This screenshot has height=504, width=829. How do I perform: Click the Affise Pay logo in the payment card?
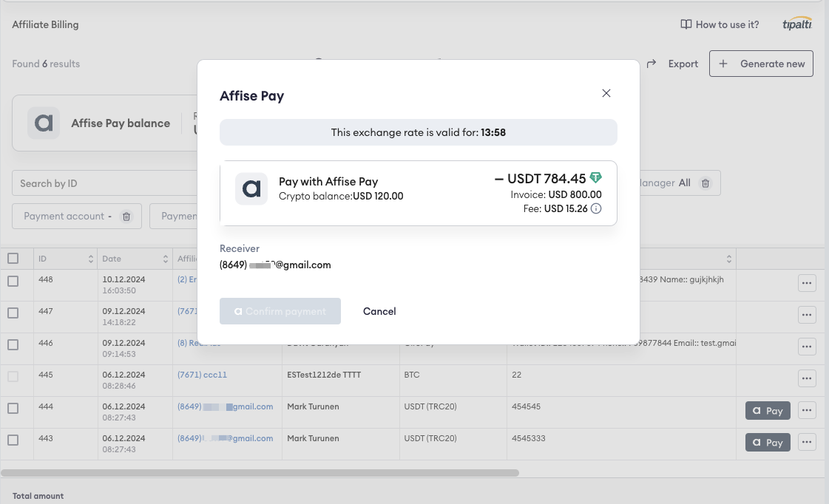251,189
